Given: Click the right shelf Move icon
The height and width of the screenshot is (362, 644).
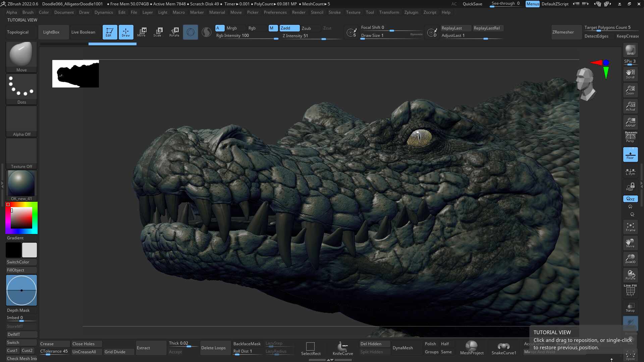Looking at the screenshot, I should click(x=630, y=243).
